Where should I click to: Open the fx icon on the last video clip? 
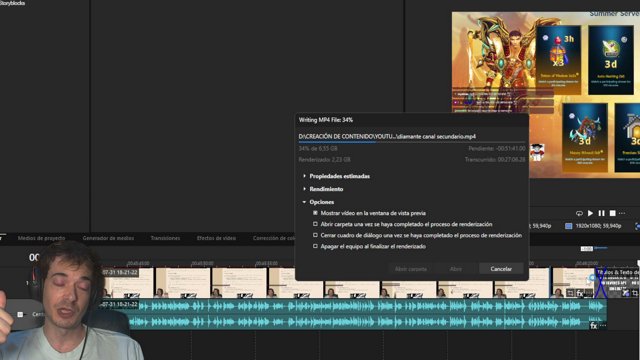click(580, 293)
